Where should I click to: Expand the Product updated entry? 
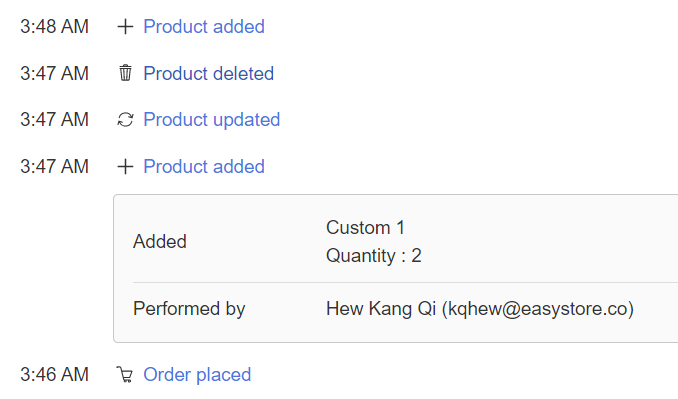pyautogui.click(x=212, y=120)
